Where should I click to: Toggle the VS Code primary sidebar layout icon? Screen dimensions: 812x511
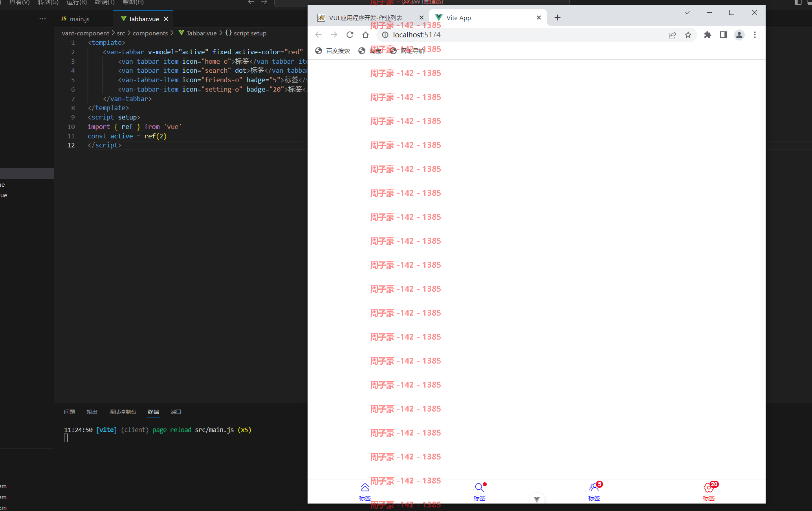coord(798,2)
